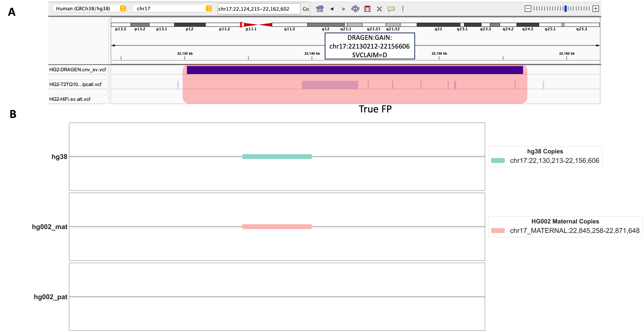
Task: Click the purple DRAGEN GAIN variant bar
Action: [355, 70]
